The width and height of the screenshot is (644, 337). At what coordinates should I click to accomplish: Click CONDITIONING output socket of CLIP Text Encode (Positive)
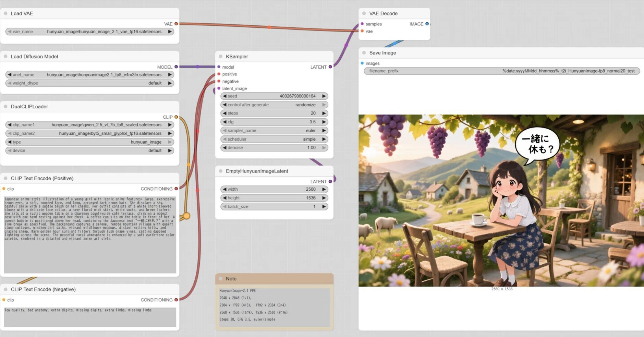pyautogui.click(x=176, y=189)
